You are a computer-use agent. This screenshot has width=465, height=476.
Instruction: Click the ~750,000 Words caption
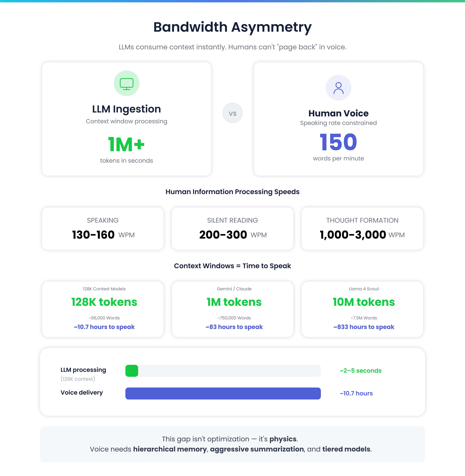pos(234,318)
